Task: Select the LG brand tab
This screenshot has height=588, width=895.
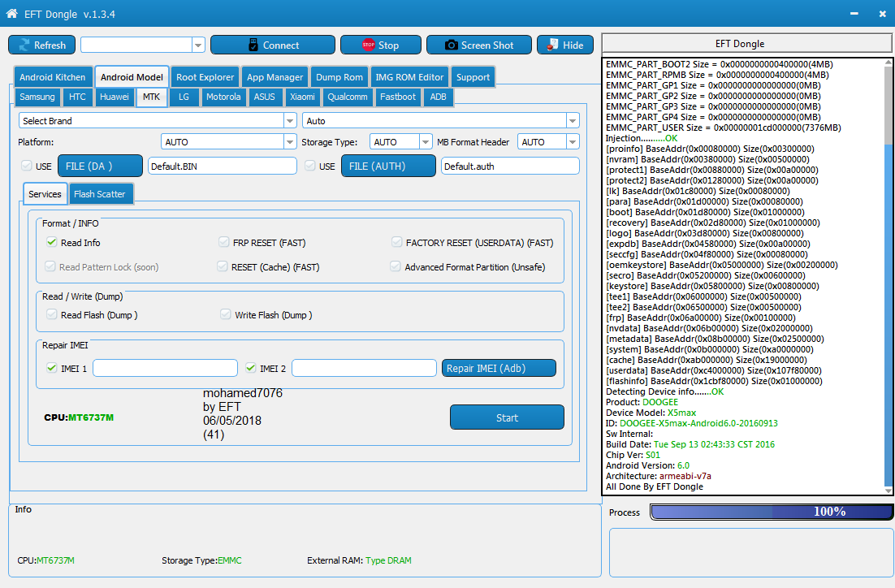Action: click(184, 97)
